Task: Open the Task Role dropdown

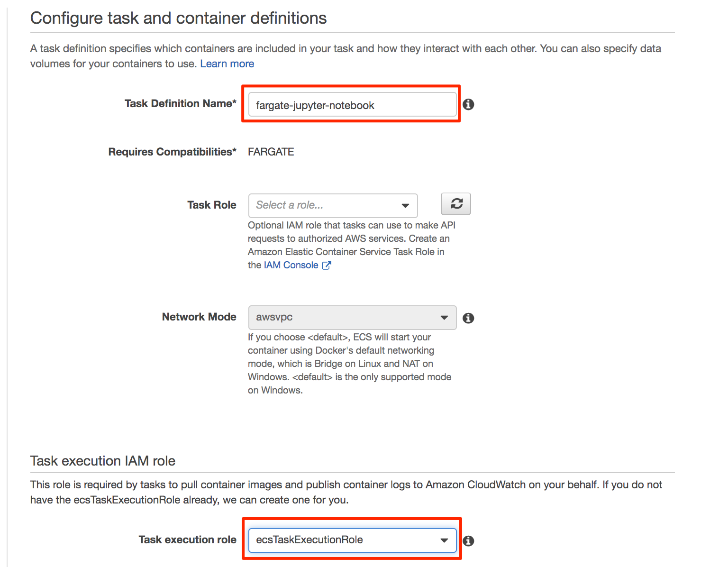Action: [333, 205]
